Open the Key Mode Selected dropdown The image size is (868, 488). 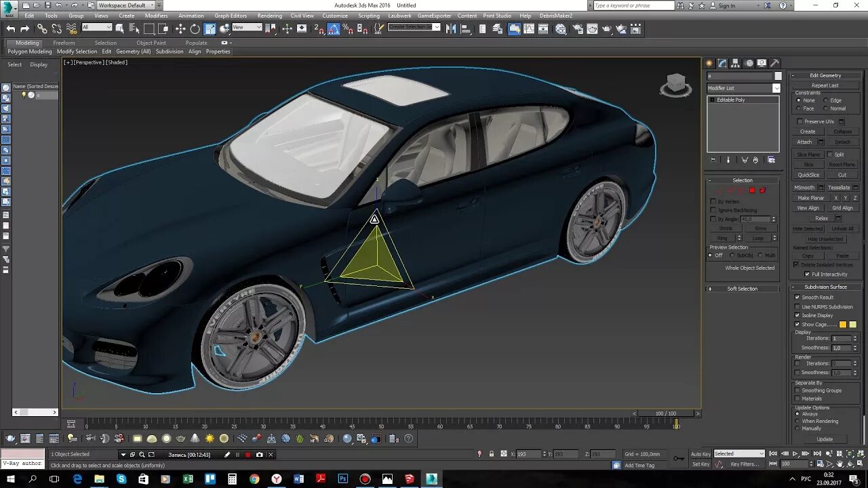tap(739, 453)
